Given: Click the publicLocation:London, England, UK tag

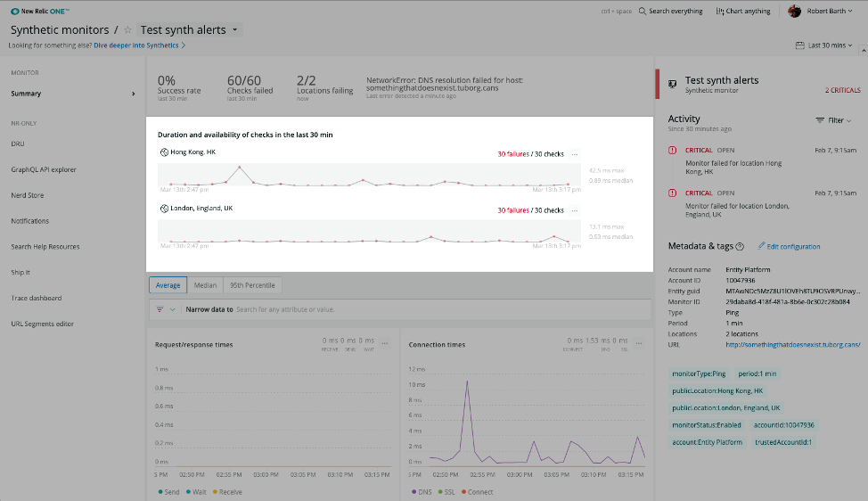Looking at the screenshot, I should [x=725, y=408].
